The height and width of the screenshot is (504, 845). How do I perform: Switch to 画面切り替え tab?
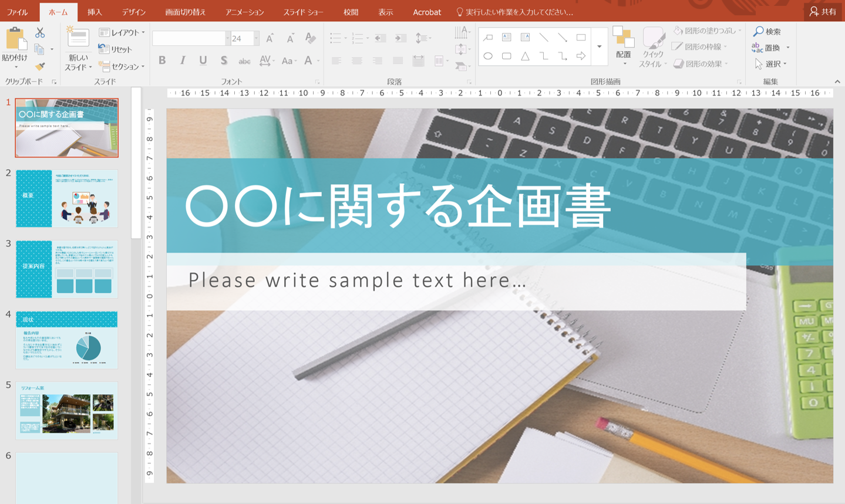point(186,12)
